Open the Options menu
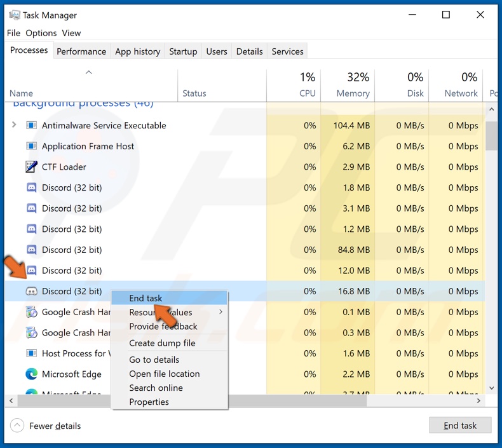 point(41,33)
